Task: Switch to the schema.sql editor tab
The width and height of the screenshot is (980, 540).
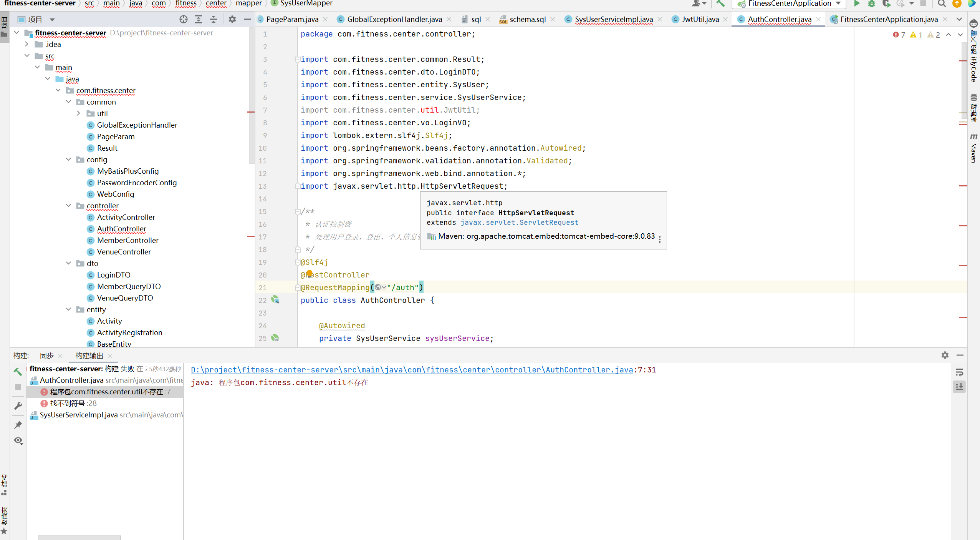Action: pyautogui.click(x=527, y=19)
